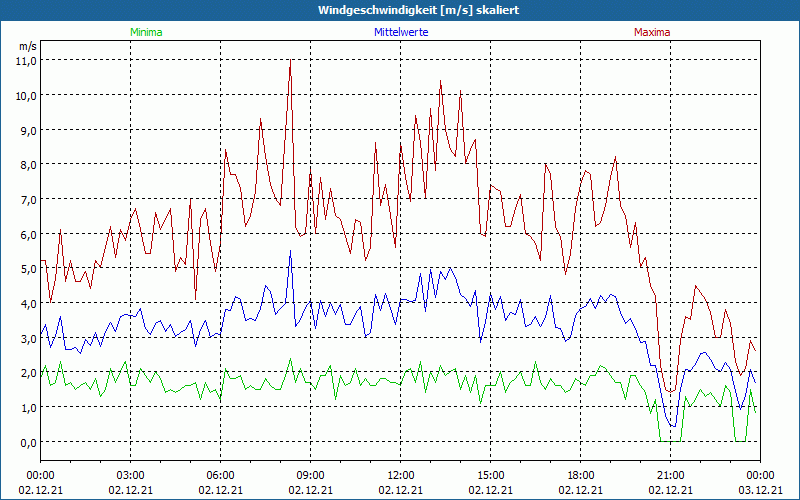
Task: Click the '9,0' y-axis value
Action: (30, 130)
